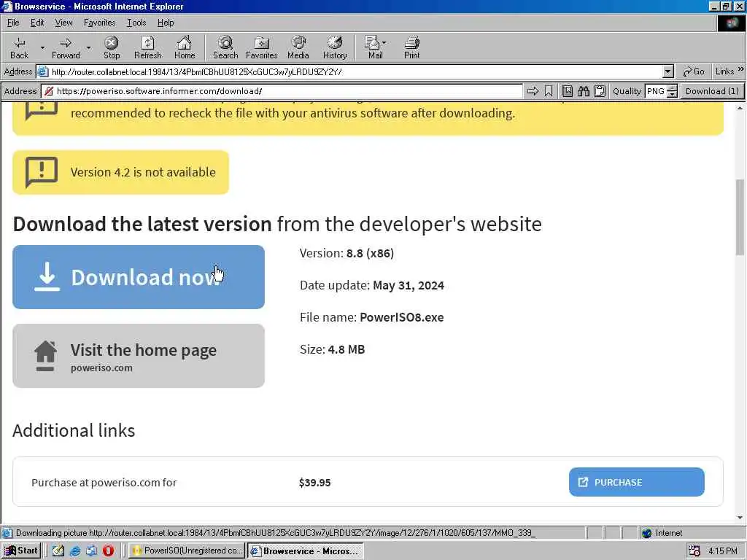Open the Edit menu
The width and height of the screenshot is (747, 560).
pos(37,23)
